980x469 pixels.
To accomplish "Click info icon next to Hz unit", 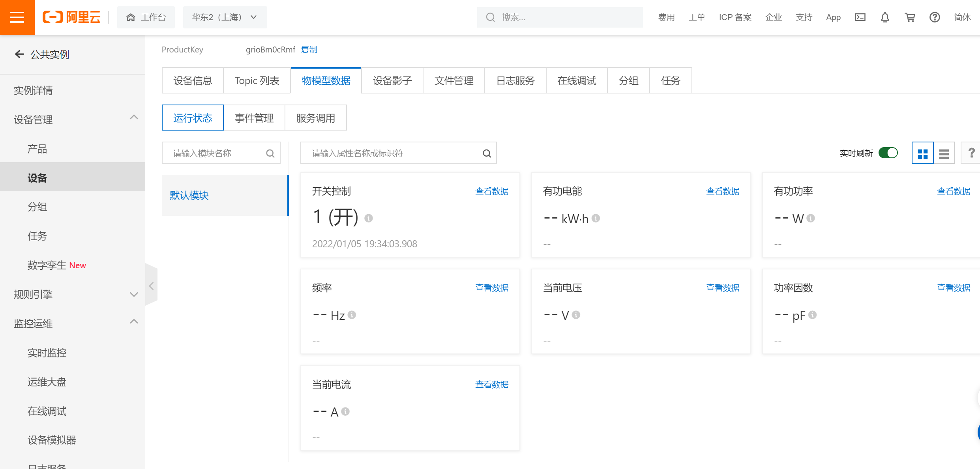I will [352, 315].
